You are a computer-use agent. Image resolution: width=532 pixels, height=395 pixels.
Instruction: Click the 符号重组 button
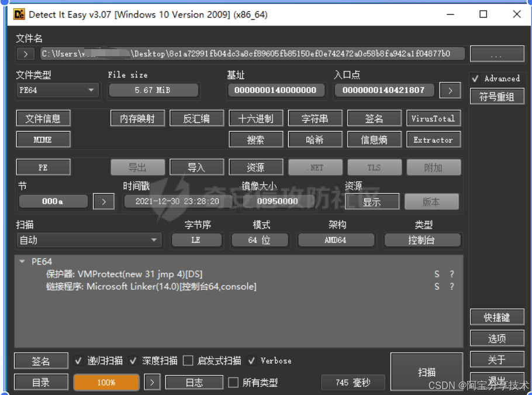point(497,97)
